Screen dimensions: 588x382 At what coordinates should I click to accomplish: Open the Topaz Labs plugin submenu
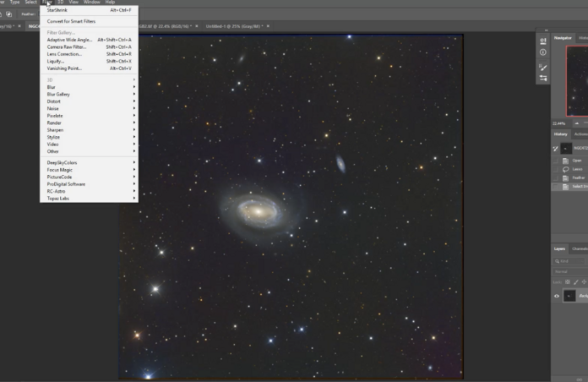[90, 198]
